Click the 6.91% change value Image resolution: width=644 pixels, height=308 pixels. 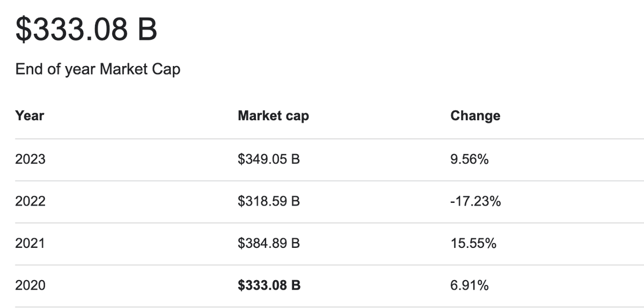pyautogui.click(x=470, y=285)
